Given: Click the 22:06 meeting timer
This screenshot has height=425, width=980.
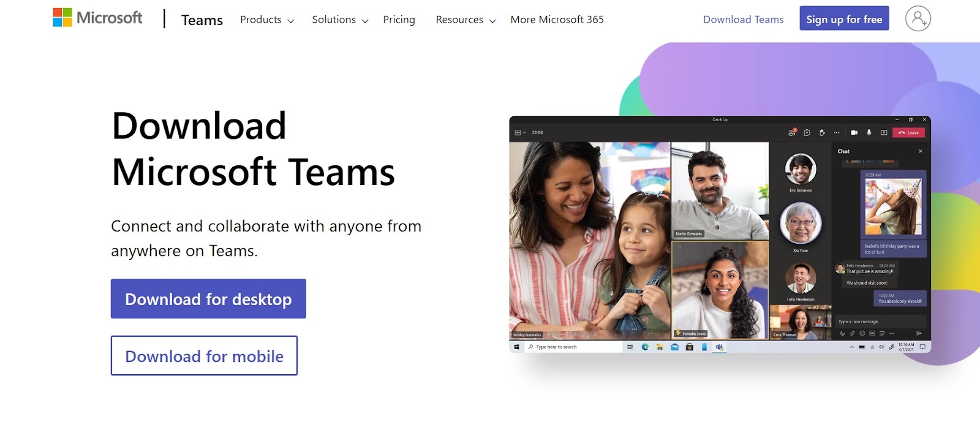Looking at the screenshot, I should (537, 132).
